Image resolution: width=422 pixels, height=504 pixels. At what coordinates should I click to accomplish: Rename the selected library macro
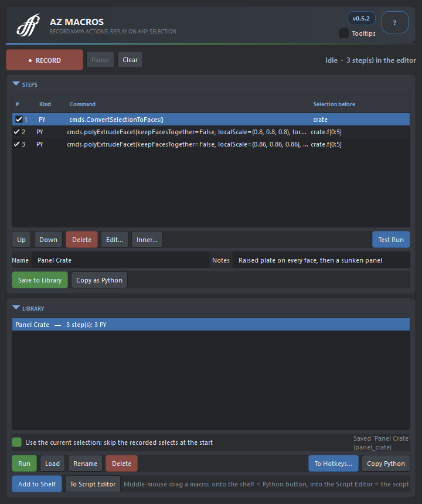[x=85, y=464]
